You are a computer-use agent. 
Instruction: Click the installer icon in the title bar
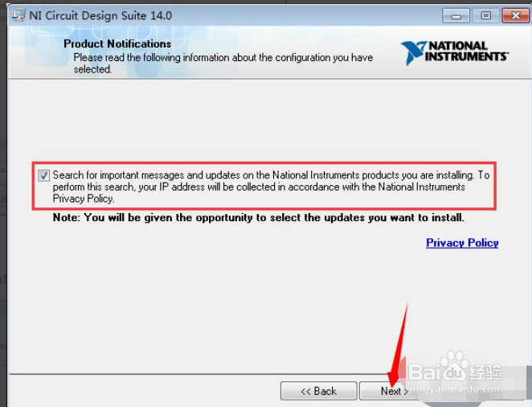[18, 15]
